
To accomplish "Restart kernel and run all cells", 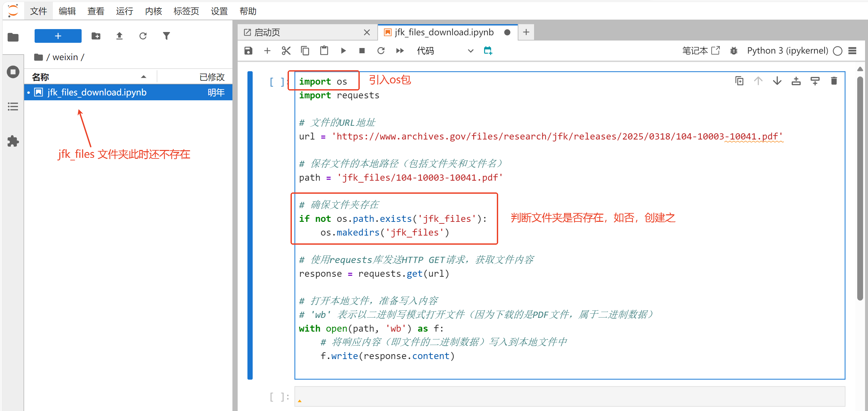I will tap(400, 51).
